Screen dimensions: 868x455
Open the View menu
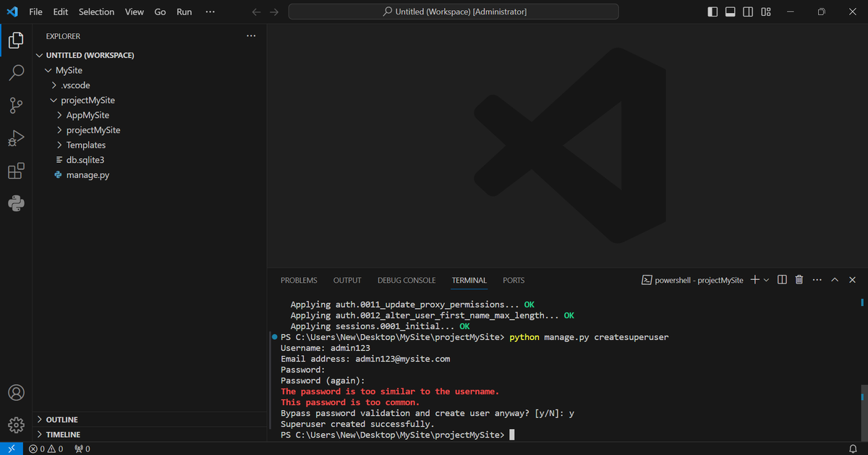[x=135, y=12]
